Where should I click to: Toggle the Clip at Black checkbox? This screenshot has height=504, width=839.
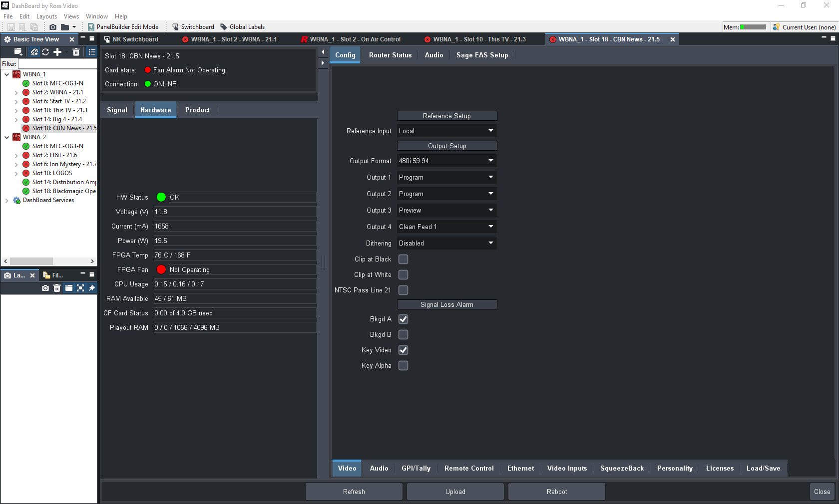(x=403, y=259)
